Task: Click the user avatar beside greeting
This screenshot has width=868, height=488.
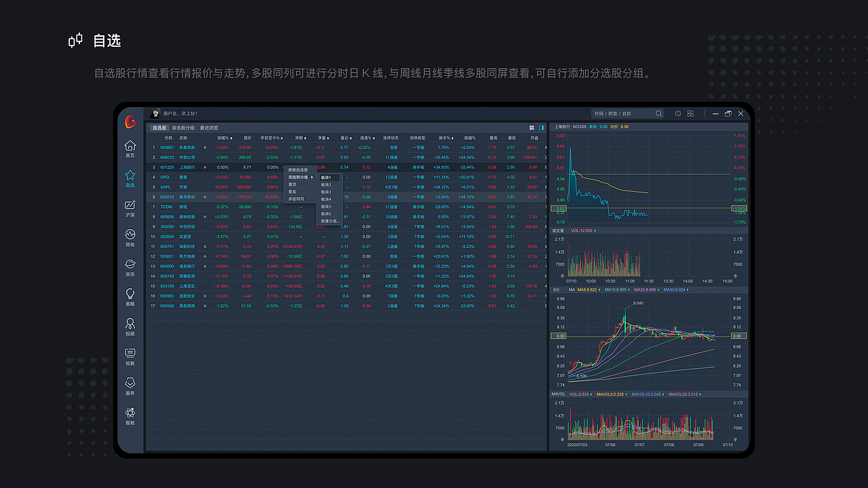Action: [155, 113]
